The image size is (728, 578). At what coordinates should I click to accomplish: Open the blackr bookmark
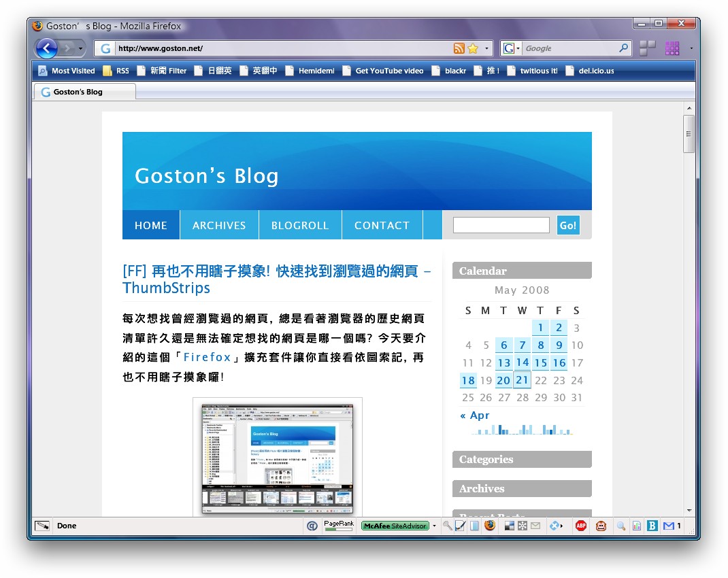(448, 71)
